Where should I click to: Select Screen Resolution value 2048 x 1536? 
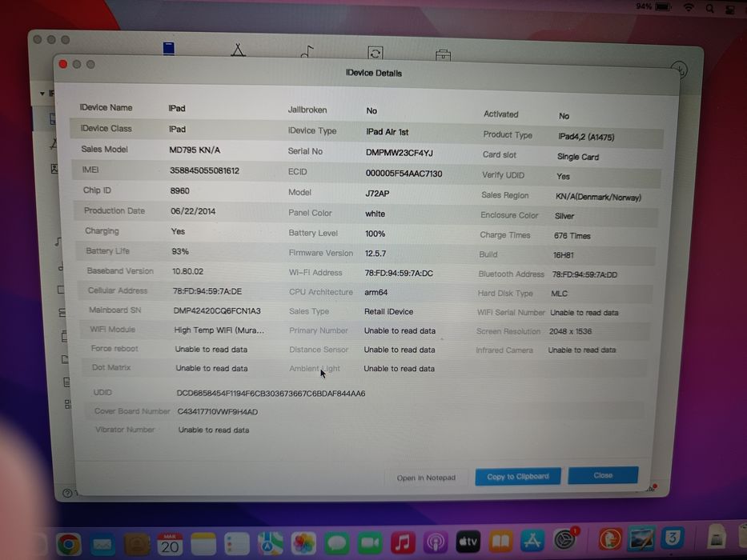click(570, 331)
